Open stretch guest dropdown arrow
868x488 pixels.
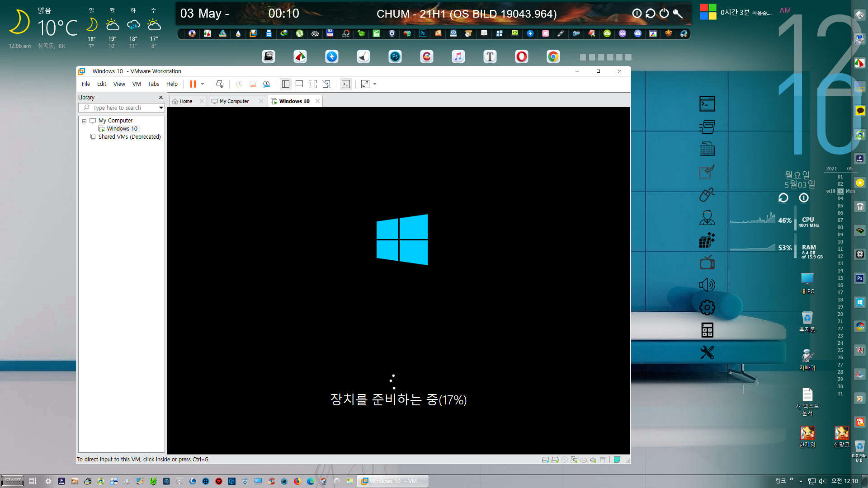375,84
